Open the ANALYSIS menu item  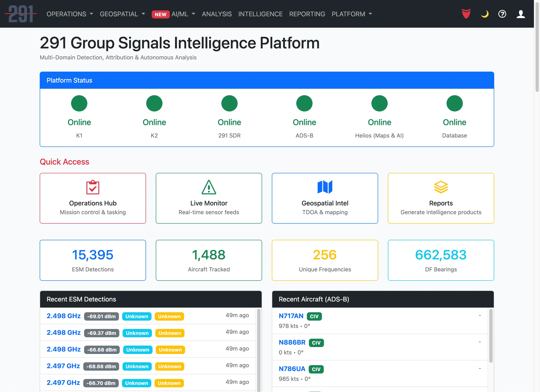coord(217,14)
